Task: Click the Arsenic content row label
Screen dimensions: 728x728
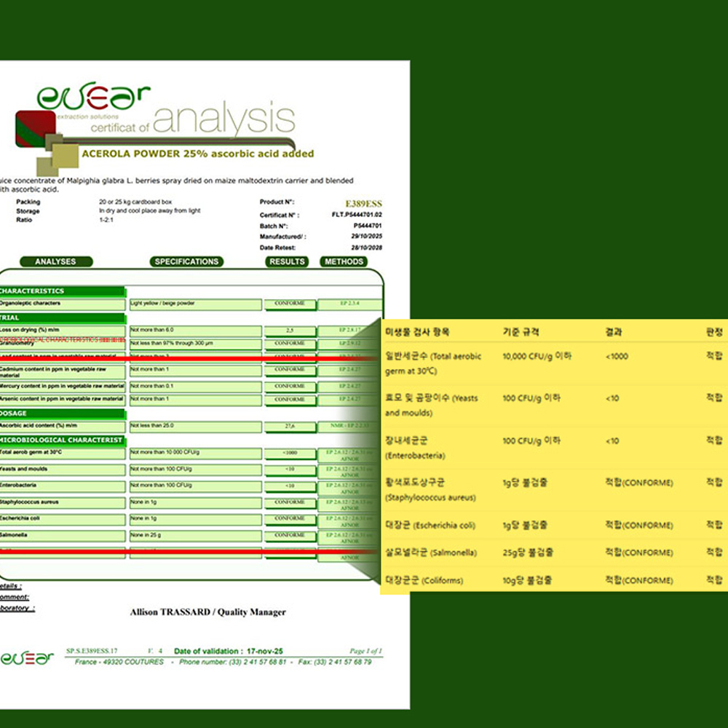Action: 62,400
